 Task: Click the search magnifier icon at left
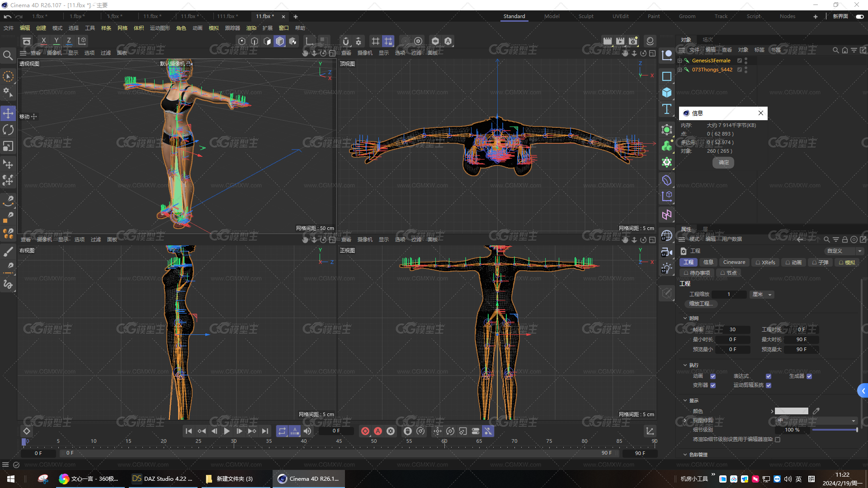[x=8, y=56]
